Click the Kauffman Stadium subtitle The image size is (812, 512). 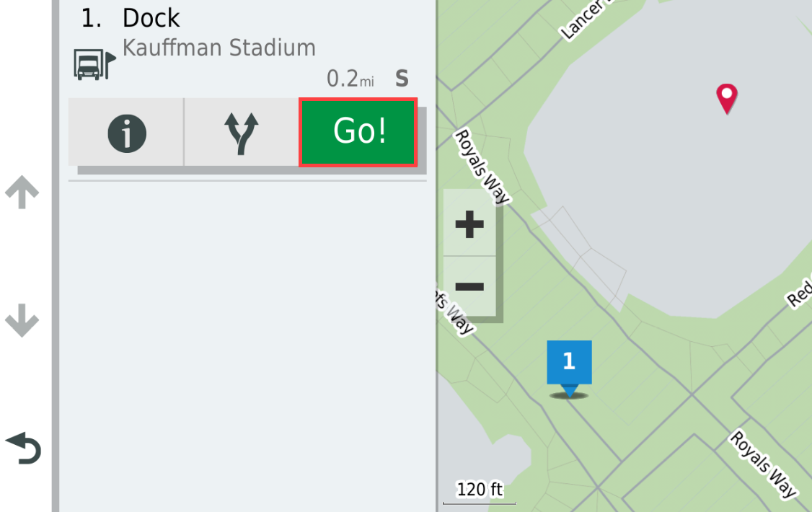(219, 48)
